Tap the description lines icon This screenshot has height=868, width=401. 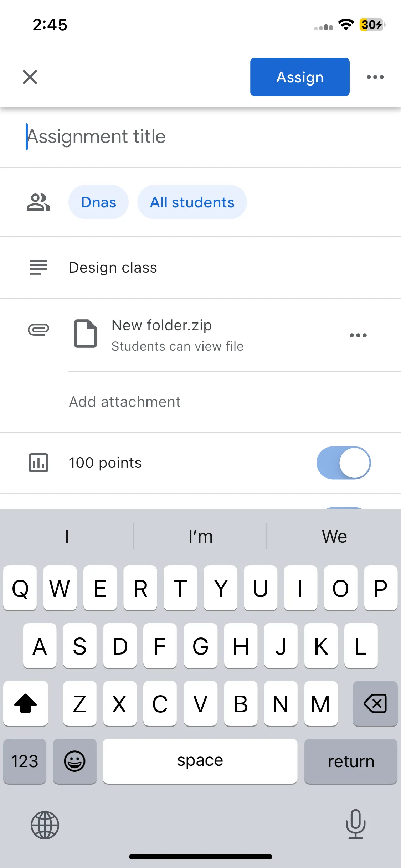click(x=38, y=267)
